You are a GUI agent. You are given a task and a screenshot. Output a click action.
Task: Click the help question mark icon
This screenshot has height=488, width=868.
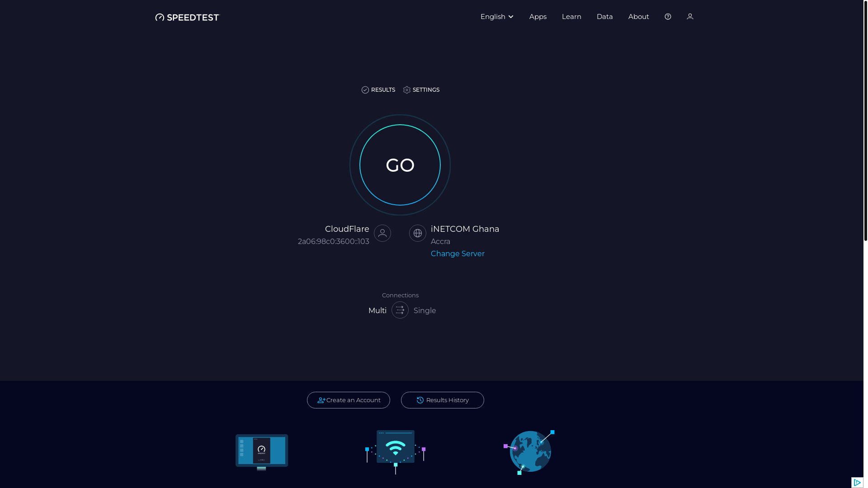668,17
